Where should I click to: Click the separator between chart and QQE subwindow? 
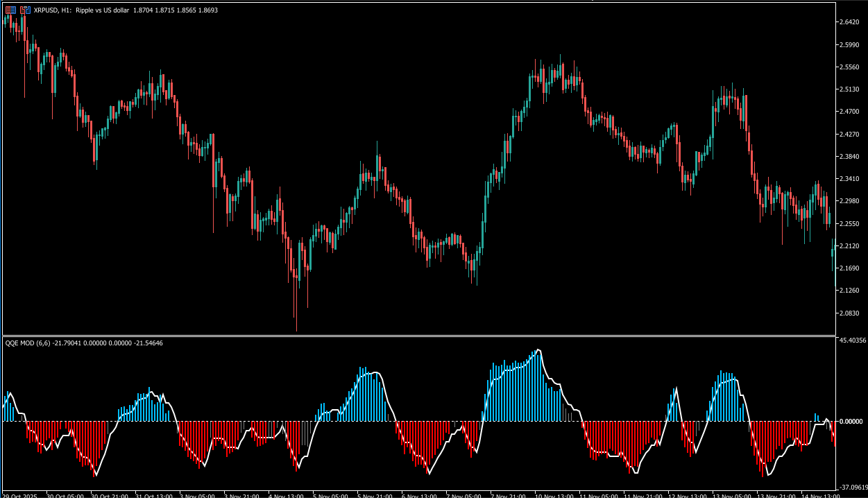tap(416, 336)
